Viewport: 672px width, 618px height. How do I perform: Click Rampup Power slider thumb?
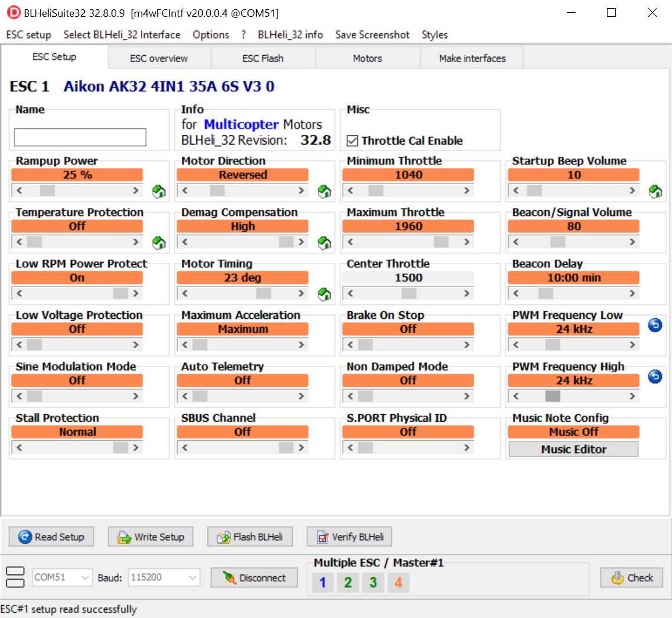[47, 191]
